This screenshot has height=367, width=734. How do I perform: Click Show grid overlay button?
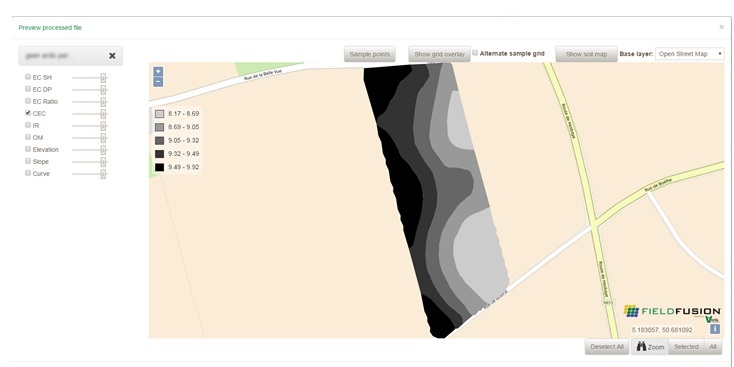click(440, 54)
